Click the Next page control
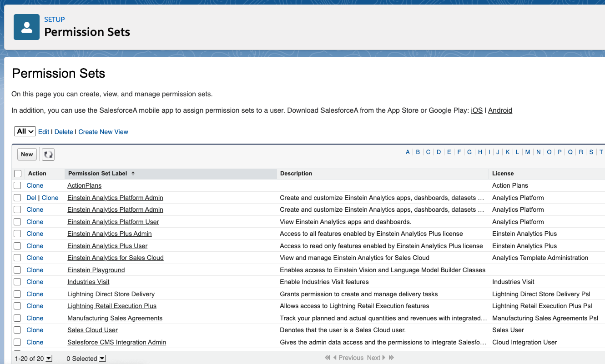Image resolution: width=605 pixels, height=364 pixels. [x=376, y=358]
